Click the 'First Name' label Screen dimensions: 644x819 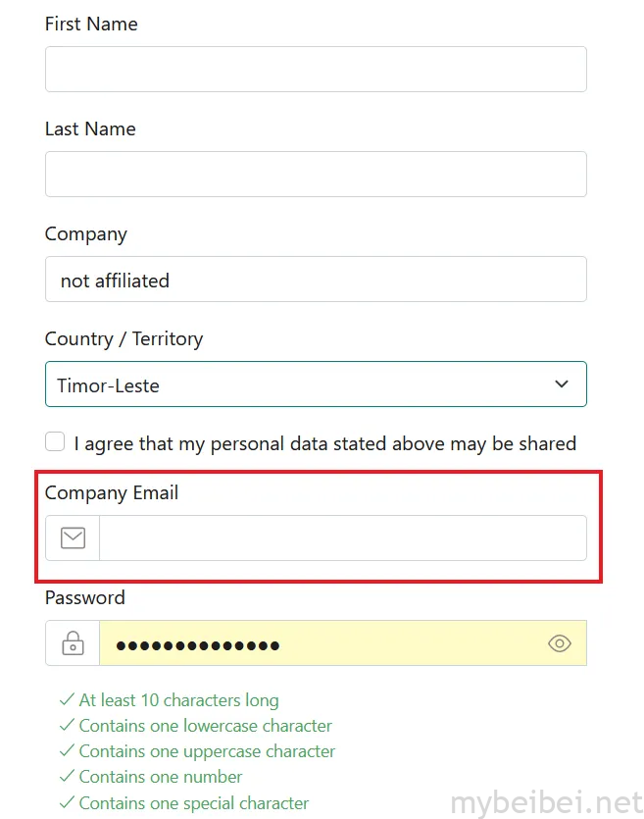tap(91, 24)
